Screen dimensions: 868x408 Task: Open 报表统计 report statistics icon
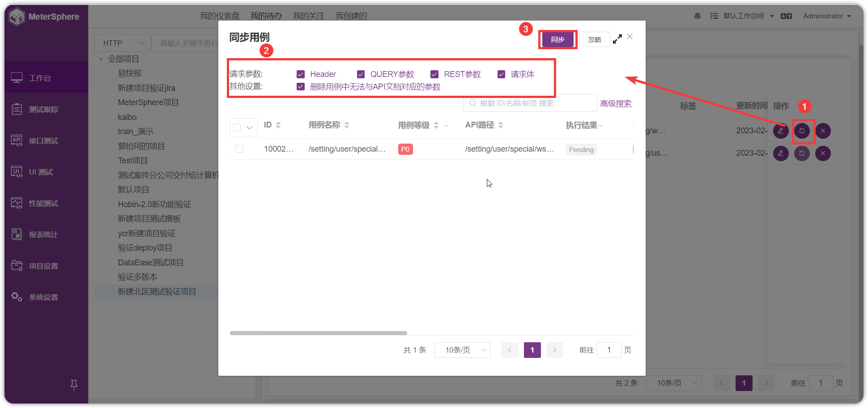tap(17, 234)
